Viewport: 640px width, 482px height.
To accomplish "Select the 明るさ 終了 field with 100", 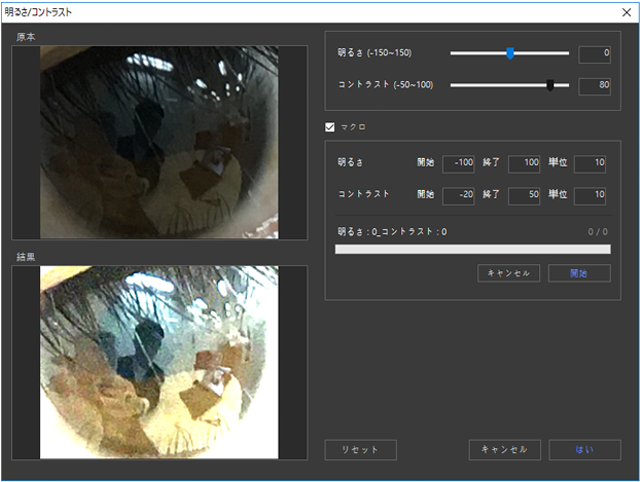I will tap(524, 163).
